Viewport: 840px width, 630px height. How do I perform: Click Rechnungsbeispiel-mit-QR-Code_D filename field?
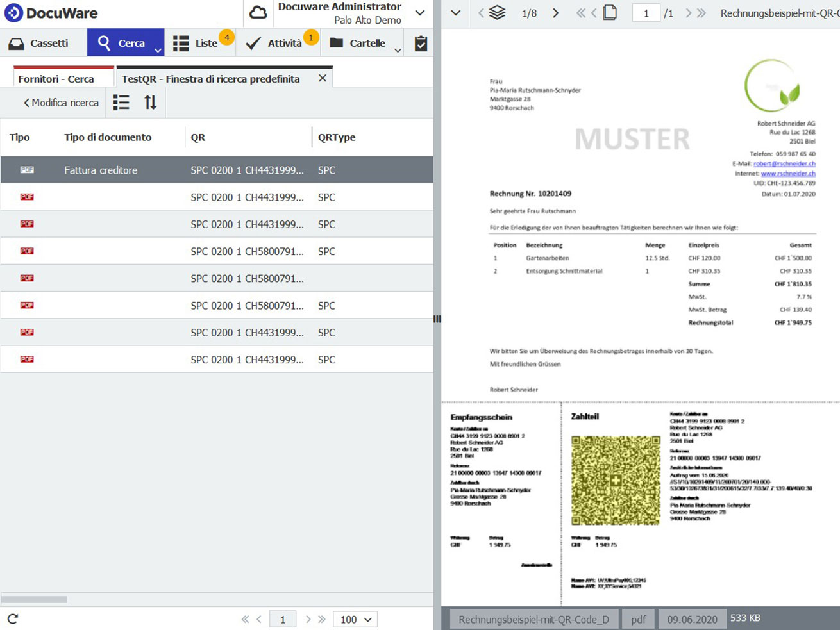tap(534, 619)
